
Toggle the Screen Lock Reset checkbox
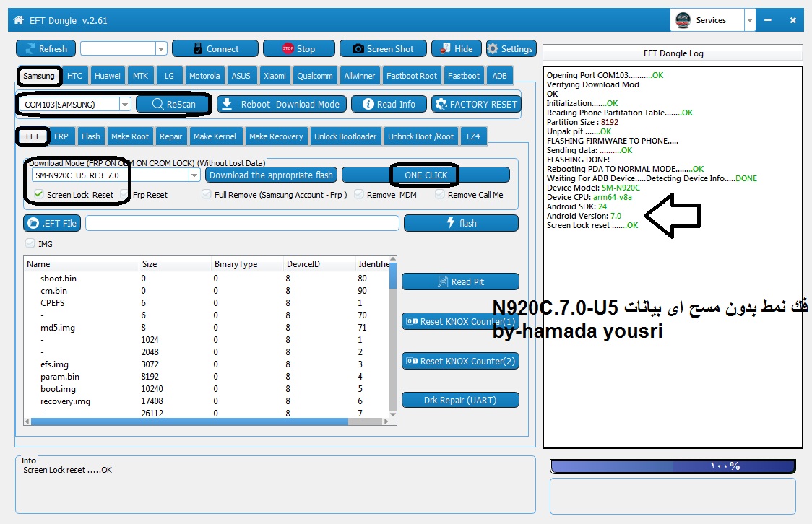(x=39, y=194)
